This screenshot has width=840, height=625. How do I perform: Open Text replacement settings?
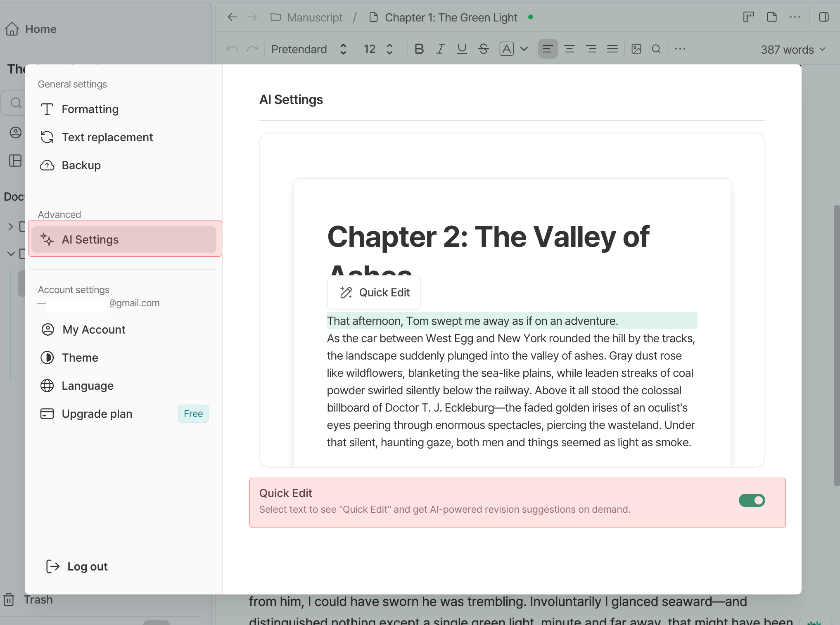point(124,137)
